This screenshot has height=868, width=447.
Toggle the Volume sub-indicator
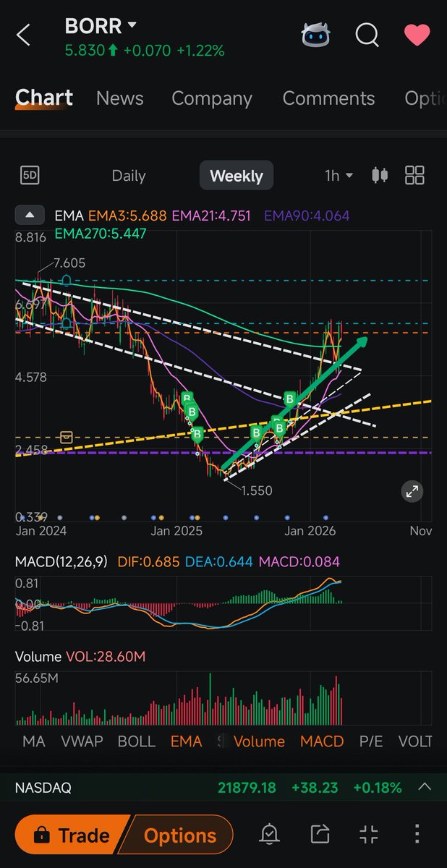pos(259,741)
